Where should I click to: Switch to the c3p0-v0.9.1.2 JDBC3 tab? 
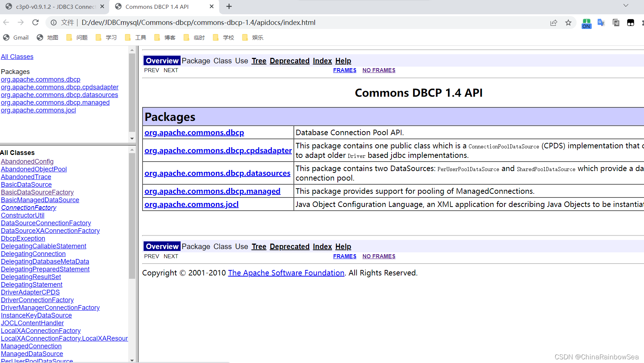tap(55, 7)
